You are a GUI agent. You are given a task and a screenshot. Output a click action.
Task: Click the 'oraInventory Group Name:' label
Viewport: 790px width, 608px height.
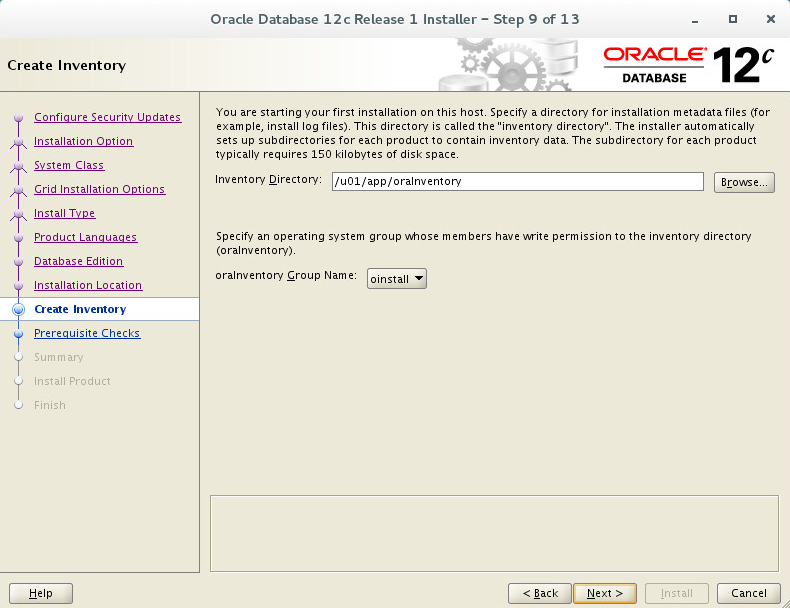coord(286,276)
